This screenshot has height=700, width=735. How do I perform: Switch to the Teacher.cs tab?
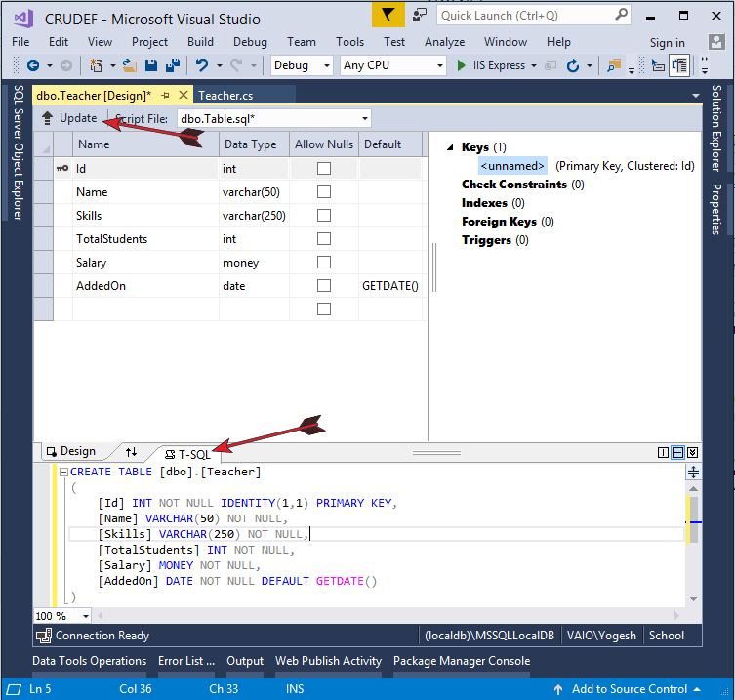click(225, 95)
